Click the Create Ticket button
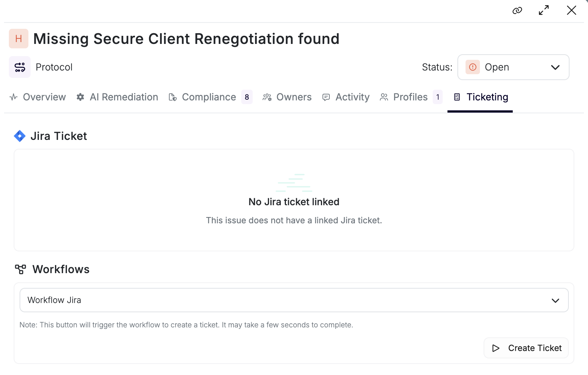Image resolution: width=588 pixels, height=375 pixels. click(526, 348)
